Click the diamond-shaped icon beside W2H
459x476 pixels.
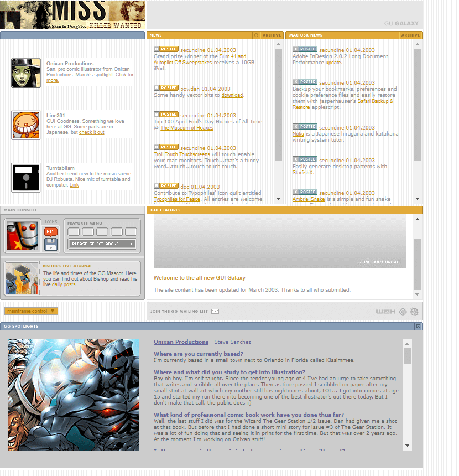[x=403, y=312]
